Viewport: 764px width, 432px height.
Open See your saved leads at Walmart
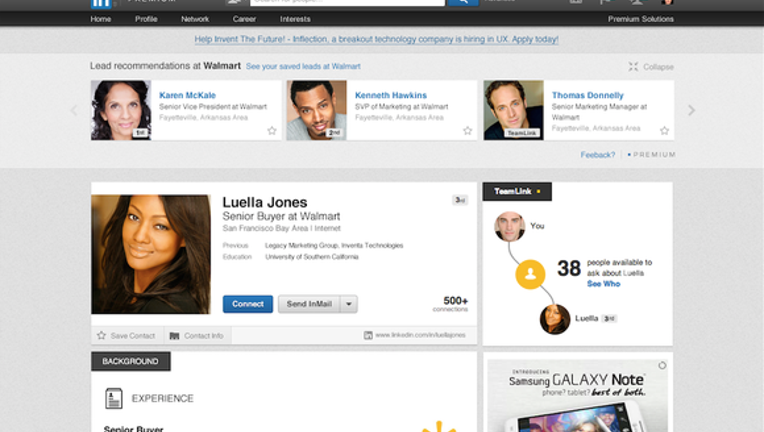coord(303,66)
